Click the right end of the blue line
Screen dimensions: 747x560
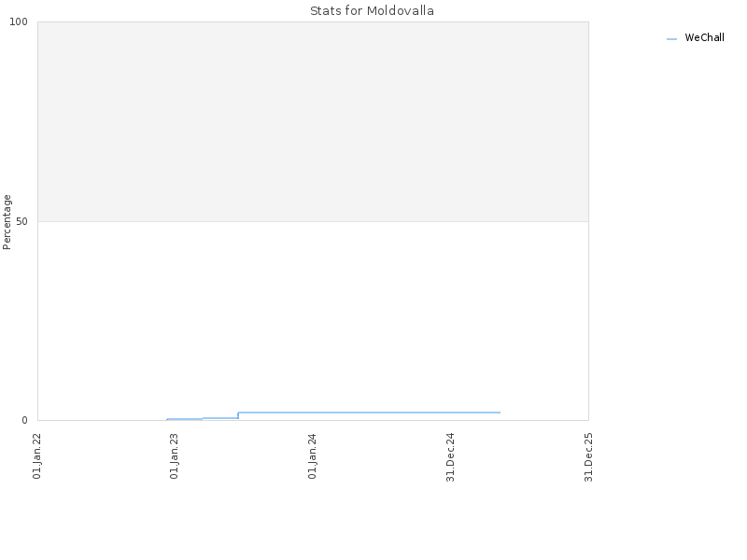click(500, 413)
